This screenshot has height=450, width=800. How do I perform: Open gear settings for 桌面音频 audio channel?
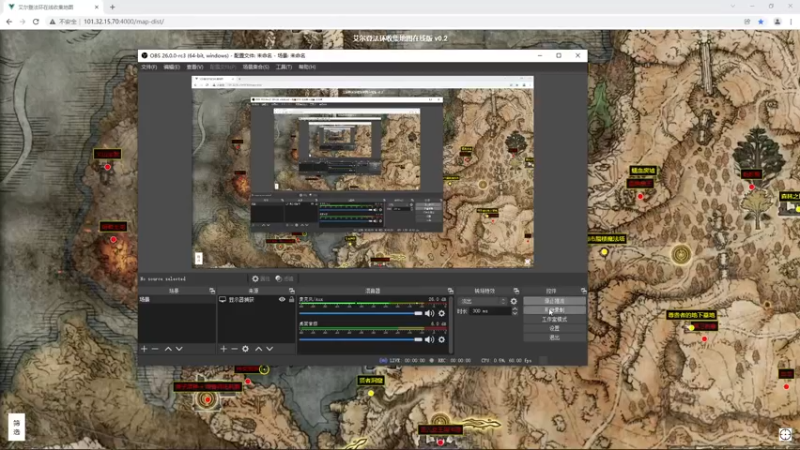pos(442,339)
